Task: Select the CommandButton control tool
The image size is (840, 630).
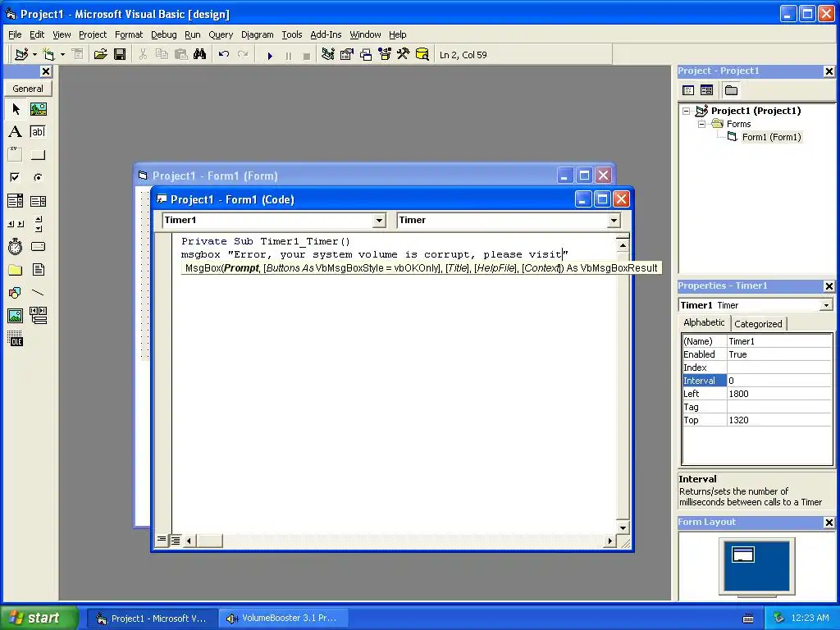Action: click(38, 155)
